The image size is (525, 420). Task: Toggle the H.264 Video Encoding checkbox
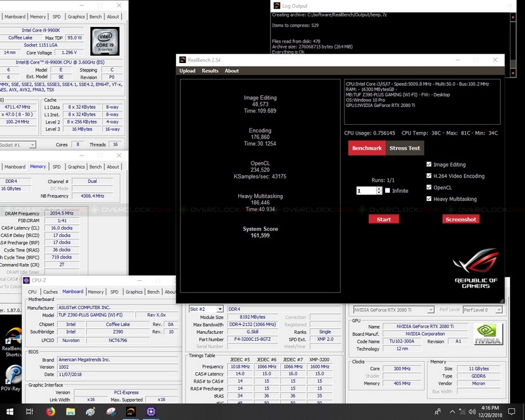coord(429,175)
